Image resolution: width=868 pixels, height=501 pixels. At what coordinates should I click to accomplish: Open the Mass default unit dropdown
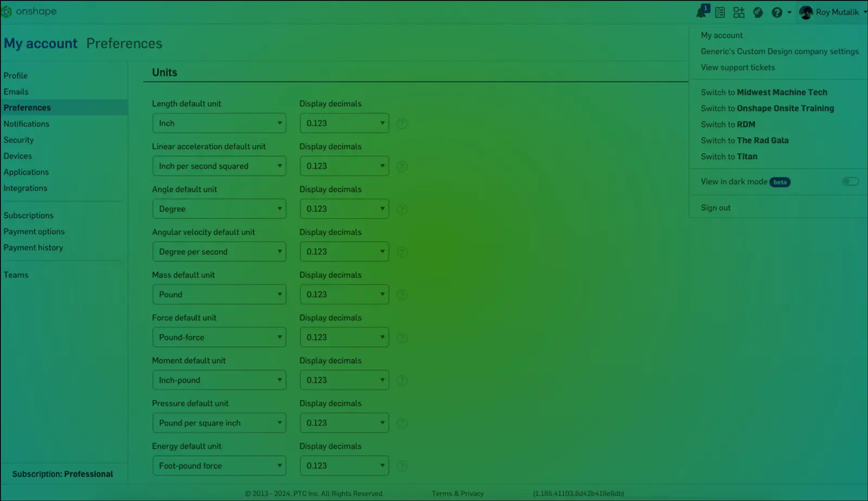click(x=219, y=295)
